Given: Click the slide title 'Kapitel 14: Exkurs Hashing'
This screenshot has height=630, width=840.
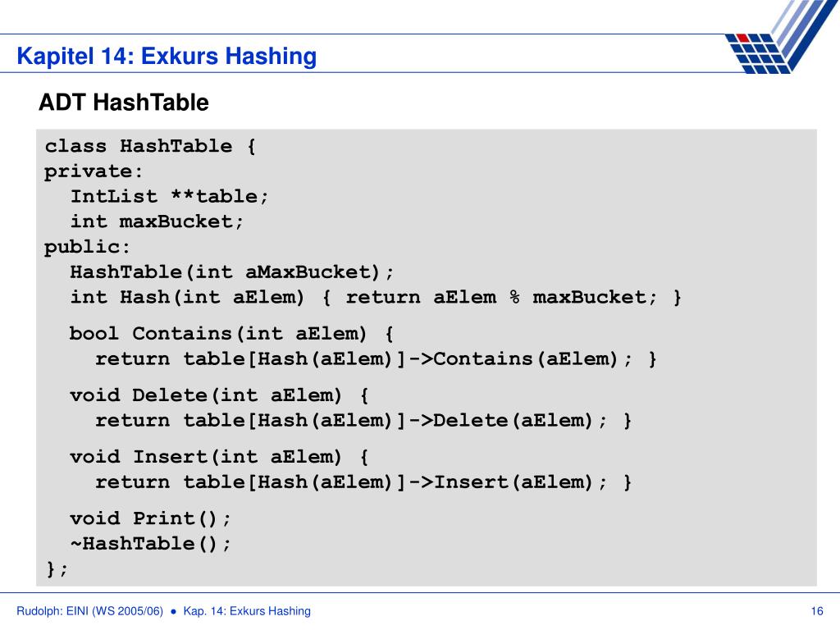Looking at the screenshot, I should coord(167,57).
